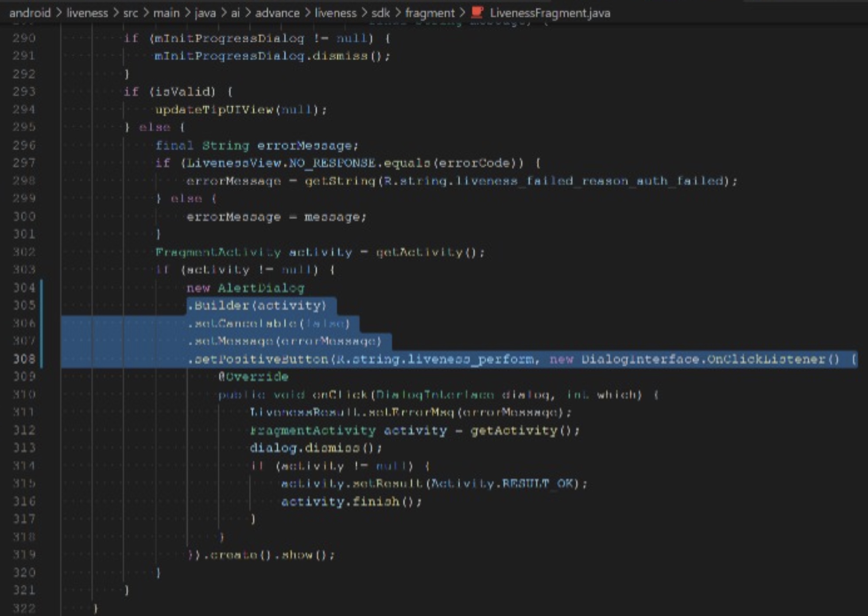Screen dimensions: 868x616
Task: Click 'final String errorMessage' declaration
Action: (256, 146)
